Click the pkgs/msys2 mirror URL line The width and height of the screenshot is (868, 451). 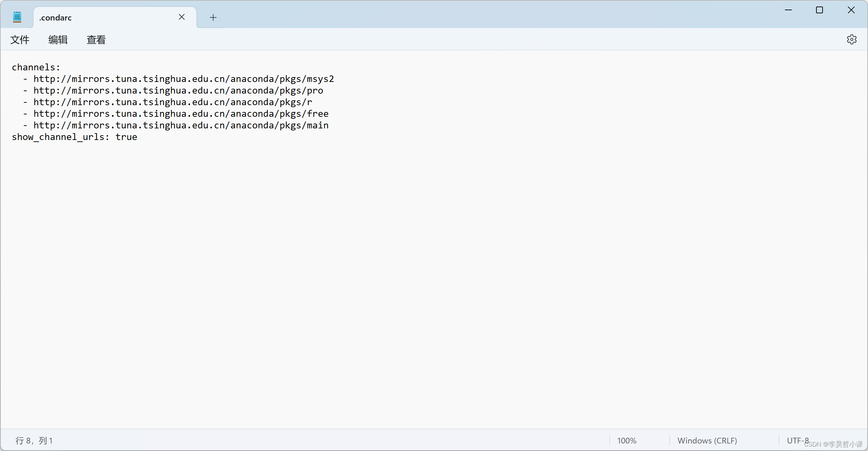pos(184,79)
